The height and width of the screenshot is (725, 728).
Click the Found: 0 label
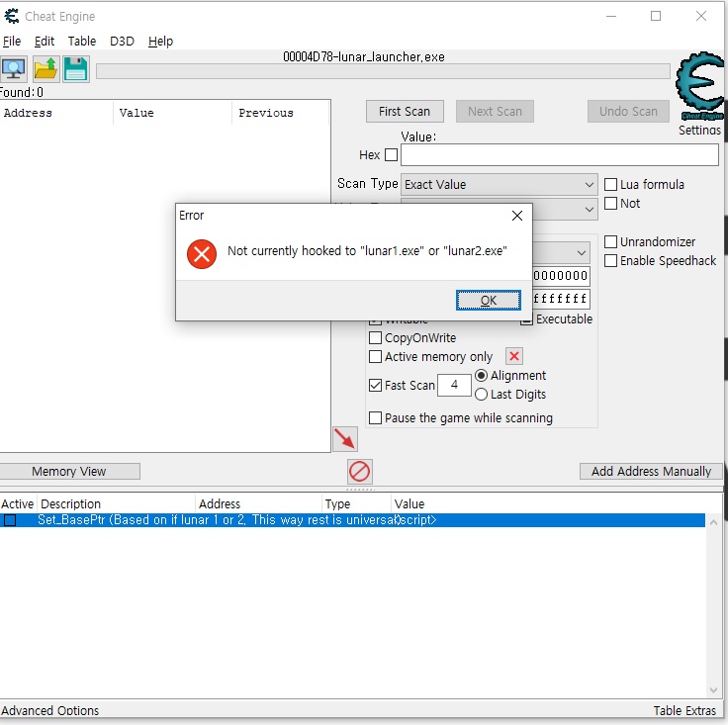[22, 92]
